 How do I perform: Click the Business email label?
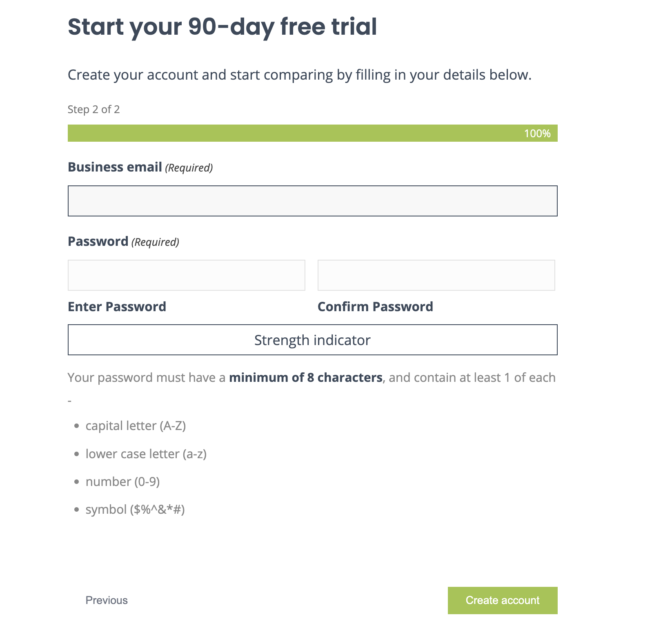click(115, 167)
